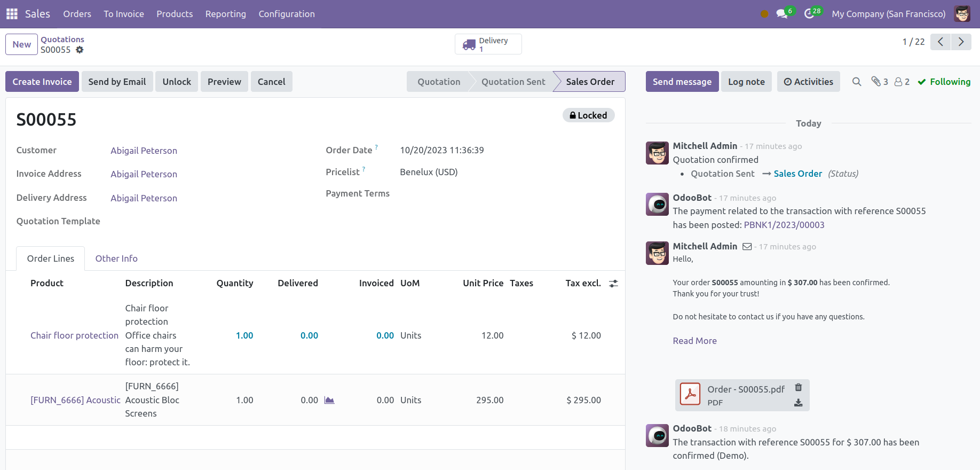Click forecast chart icon on Acoustic row
This screenshot has height=470, width=980.
pos(329,400)
